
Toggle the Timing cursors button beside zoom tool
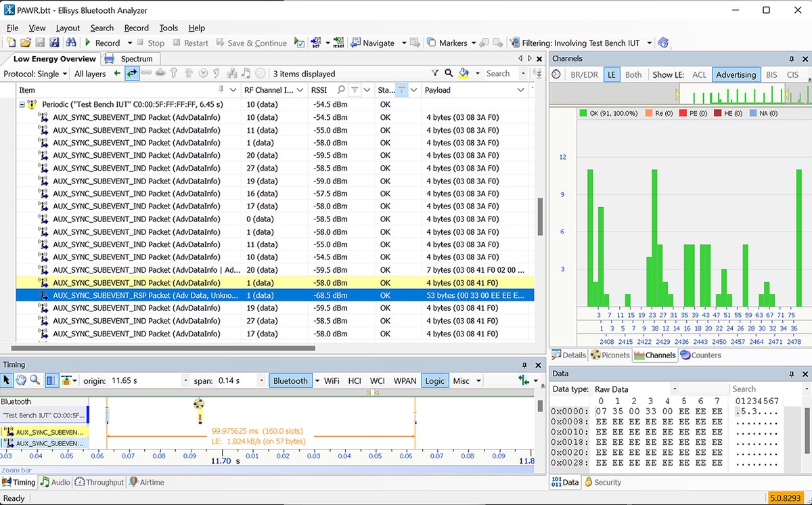coord(52,380)
